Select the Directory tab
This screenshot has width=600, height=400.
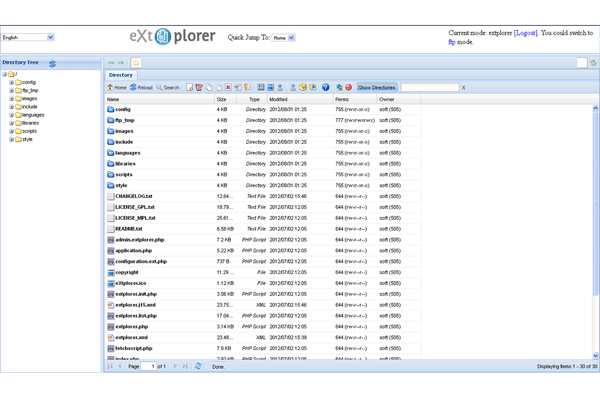[x=121, y=75]
